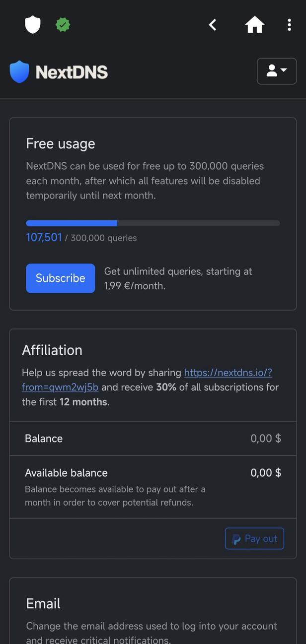
Task: Click the bold 12 months text
Action: tap(83, 402)
